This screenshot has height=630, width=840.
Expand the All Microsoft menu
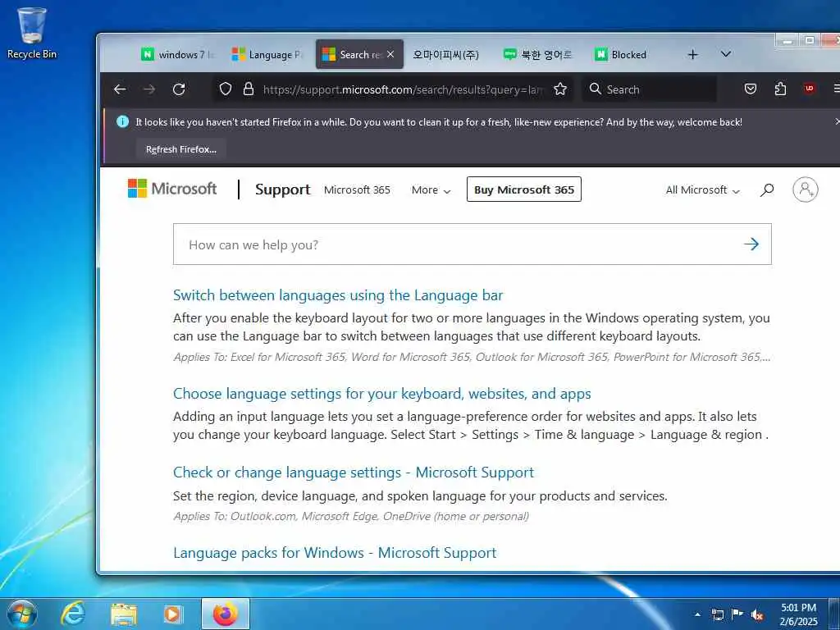coord(703,190)
